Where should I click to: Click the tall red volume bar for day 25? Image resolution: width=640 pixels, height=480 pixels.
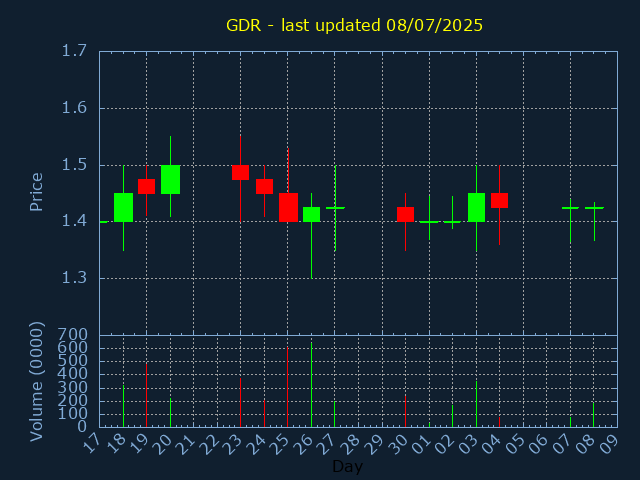pyautogui.click(x=287, y=387)
